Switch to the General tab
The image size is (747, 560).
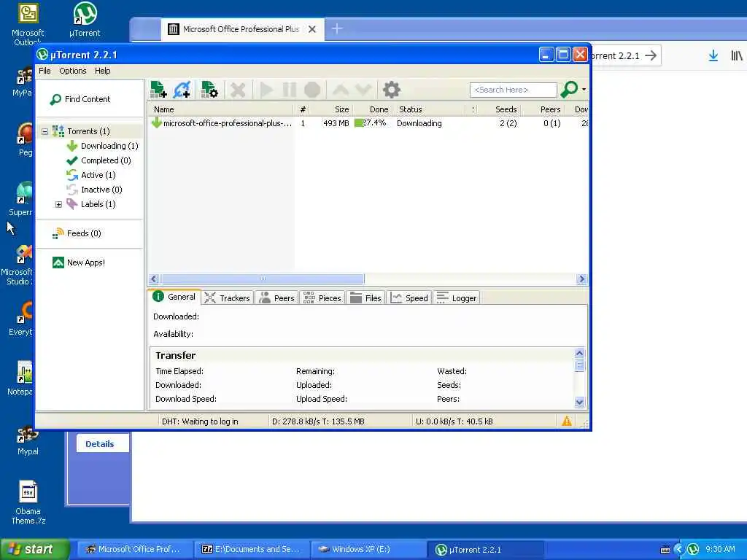(174, 297)
